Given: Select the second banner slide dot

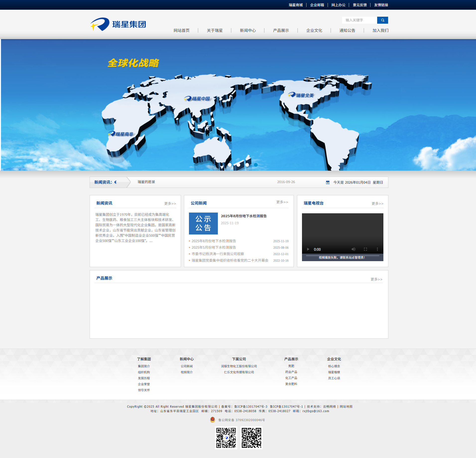Looking at the screenshot, I should pos(238,165).
